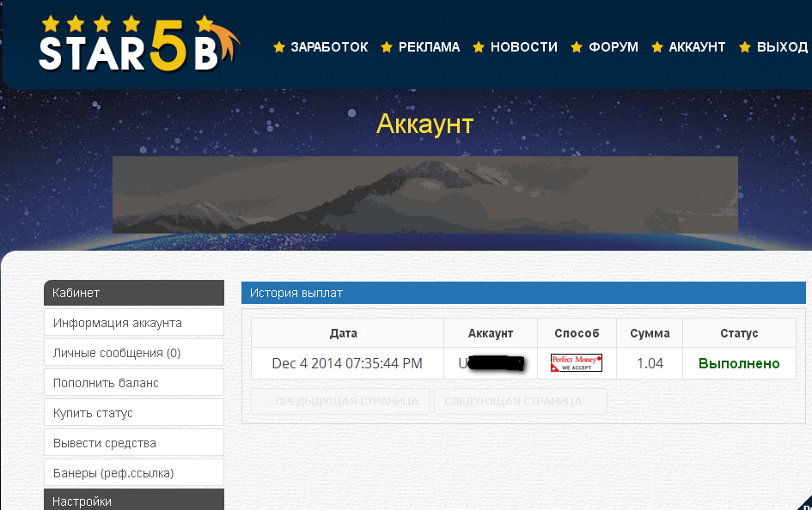Click the STAR5B logo
The image size is (812, 510).
(137, 45)
